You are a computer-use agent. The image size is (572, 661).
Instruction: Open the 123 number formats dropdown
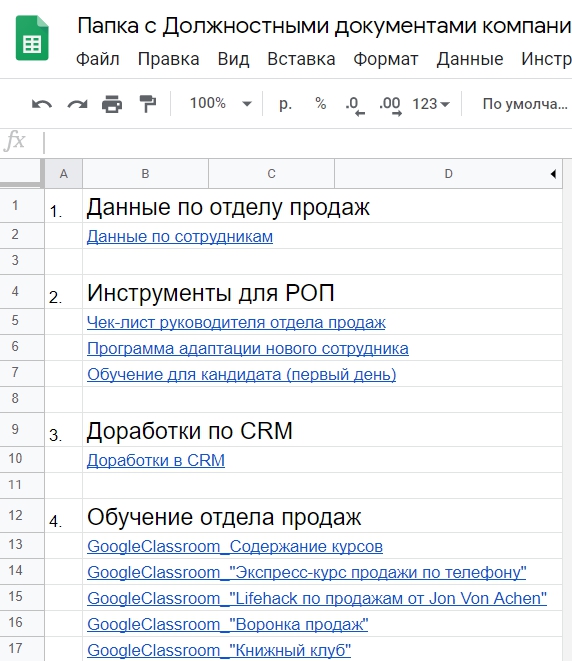431,104
